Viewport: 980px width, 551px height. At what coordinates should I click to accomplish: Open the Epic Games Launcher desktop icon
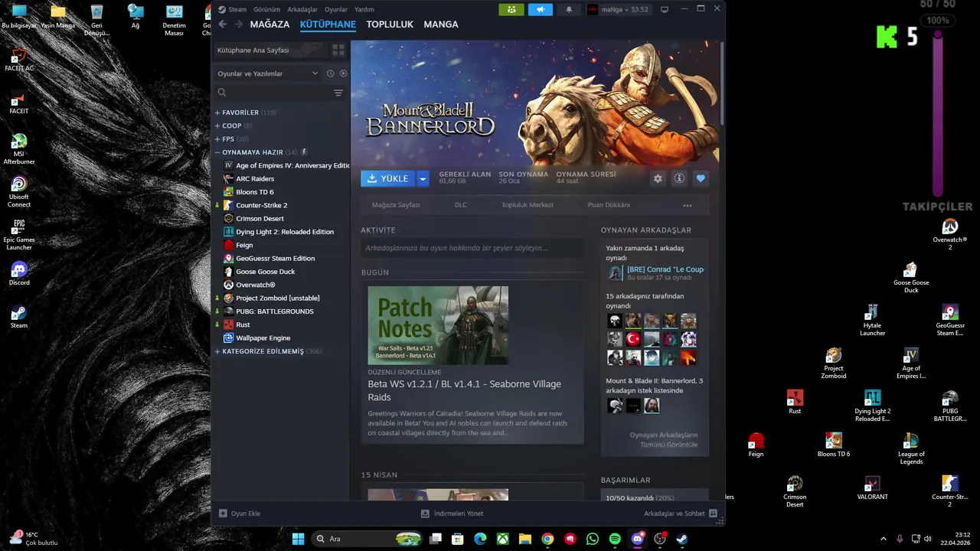[x=19, y=235]
